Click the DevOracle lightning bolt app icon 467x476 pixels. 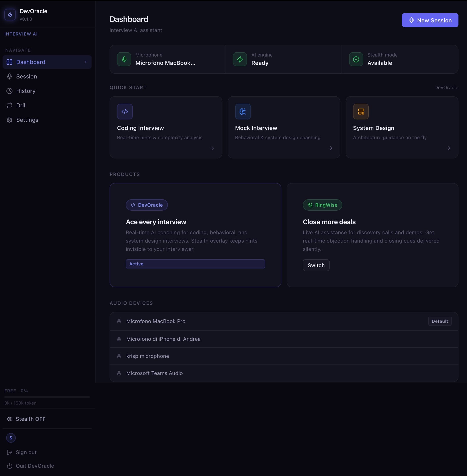point(10,15)
